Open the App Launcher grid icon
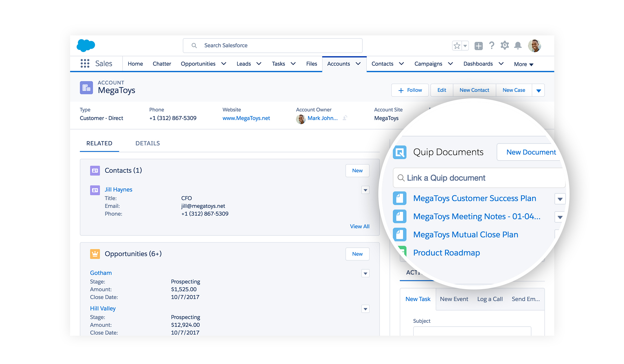Screen dimensions: 624x364 click(x=85, y=64)
